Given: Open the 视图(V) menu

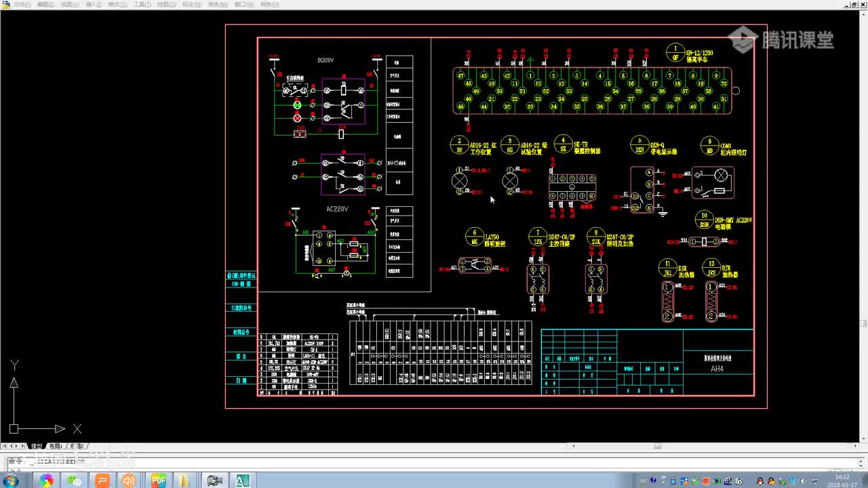Looking at the screenshot, I should pyautogui.click(x=69, y=4).
